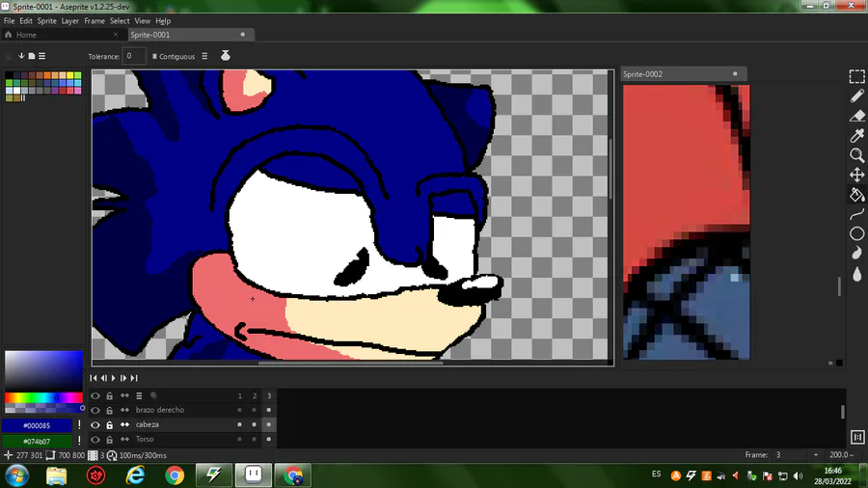Toggle onion skin icon in timeline header
The width and height of the screenshot is (868, 488).
pos(154,395)
